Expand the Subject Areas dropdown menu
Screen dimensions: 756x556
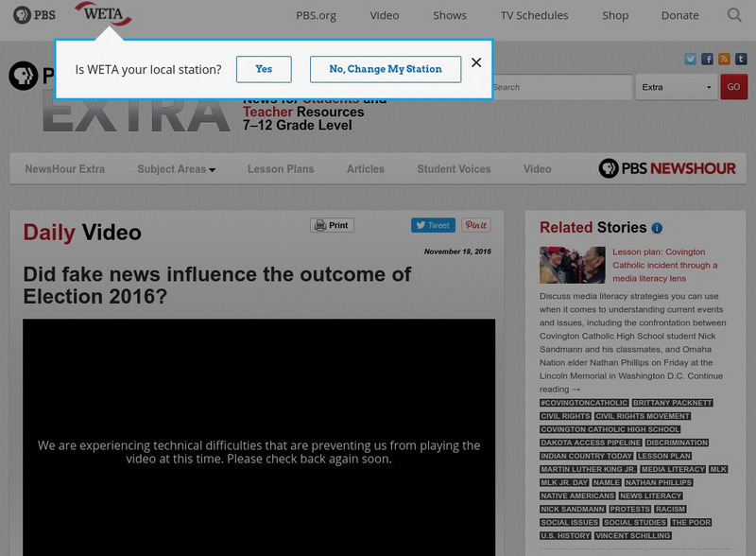[176, 169]
